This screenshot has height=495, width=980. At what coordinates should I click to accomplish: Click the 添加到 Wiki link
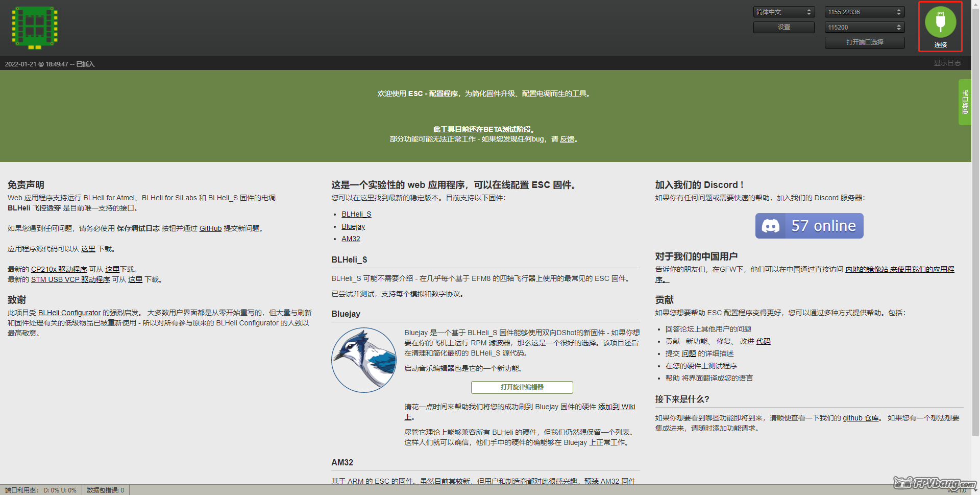coord(617,407)
